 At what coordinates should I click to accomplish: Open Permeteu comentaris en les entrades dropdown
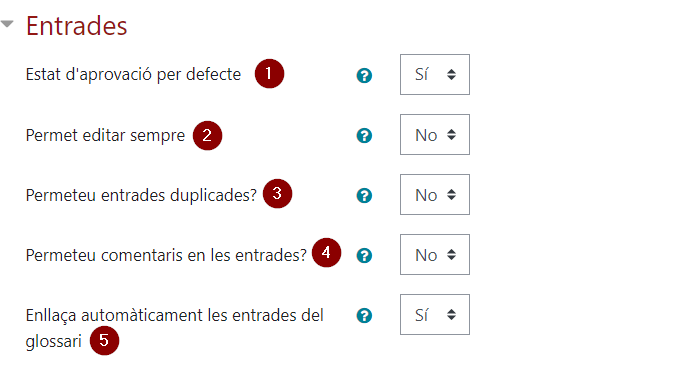point(435,254)
